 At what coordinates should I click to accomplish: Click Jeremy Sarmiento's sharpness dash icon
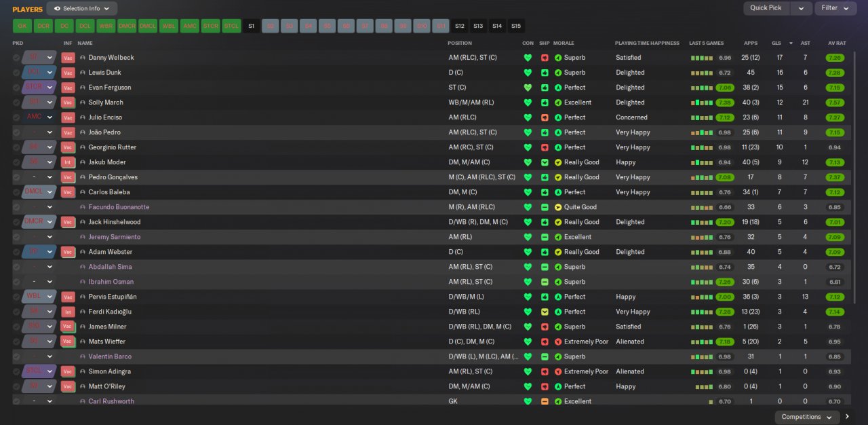click(545, 237)
